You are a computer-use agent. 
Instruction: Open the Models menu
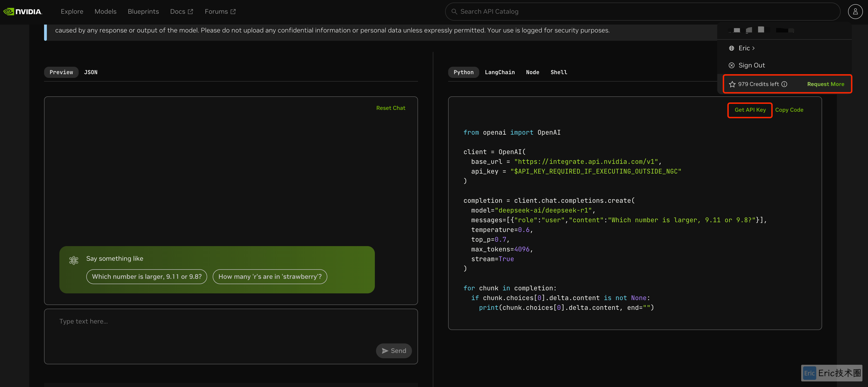106,11
